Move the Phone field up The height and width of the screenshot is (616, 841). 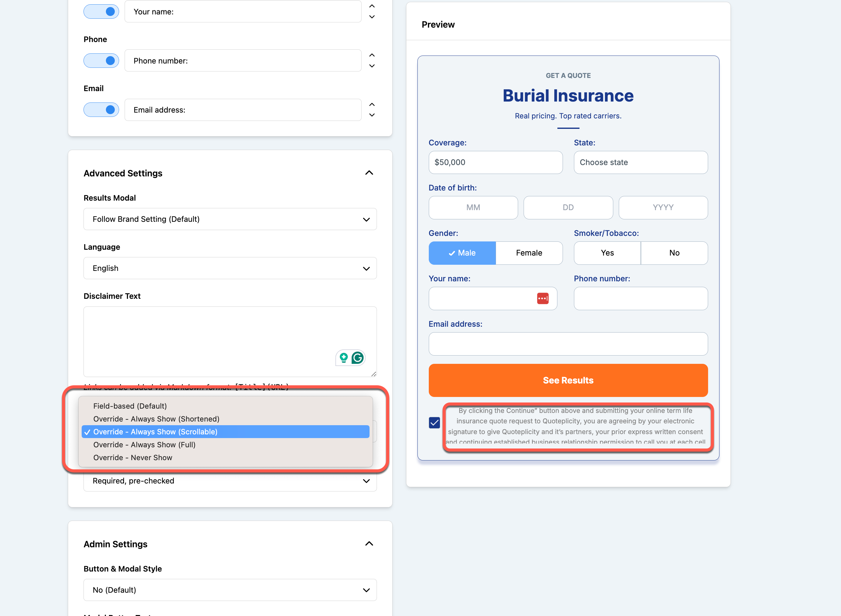pyautogui.click(x=372, y=55)
